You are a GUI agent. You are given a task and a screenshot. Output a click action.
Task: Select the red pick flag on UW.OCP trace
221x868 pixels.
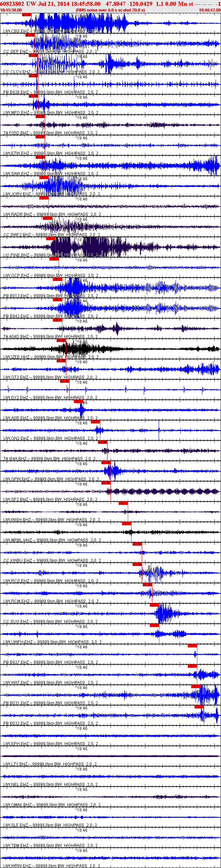[x=54, y=259]
